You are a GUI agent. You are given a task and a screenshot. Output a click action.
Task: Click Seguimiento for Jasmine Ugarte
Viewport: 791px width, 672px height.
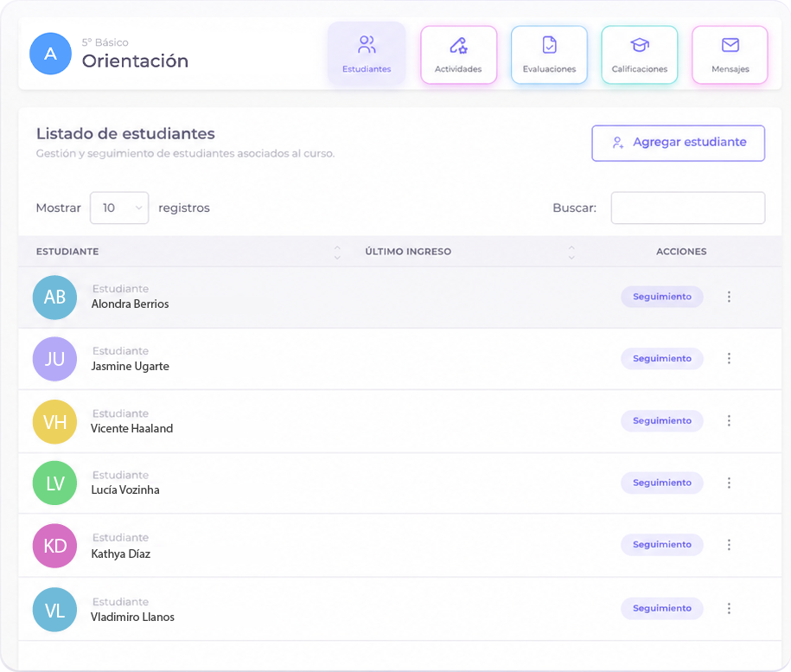(662, 359)
